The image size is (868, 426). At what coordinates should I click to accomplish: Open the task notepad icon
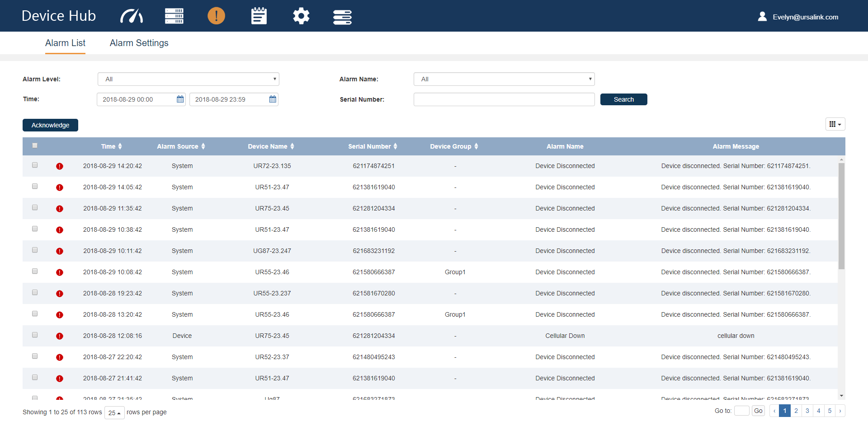pyautogui.click(x=259, y=16)
